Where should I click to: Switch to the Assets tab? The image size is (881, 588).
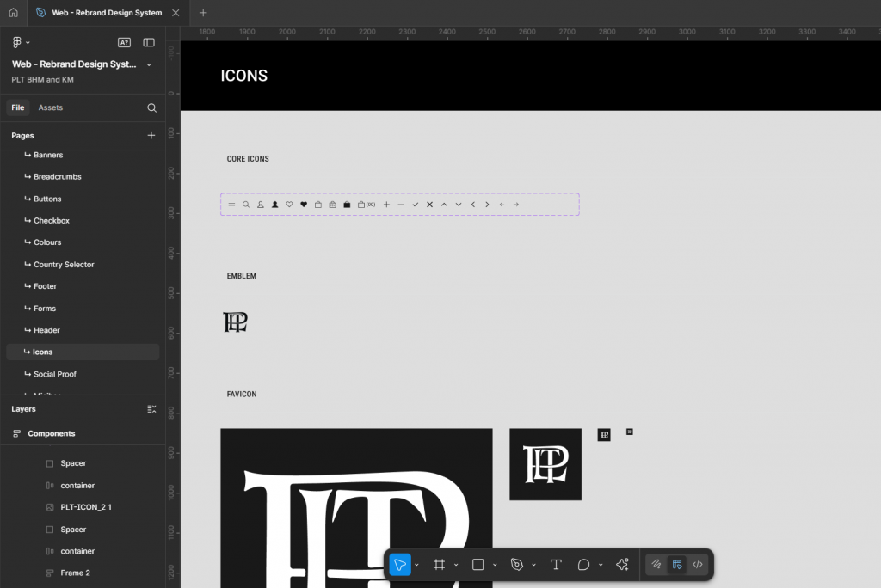tap(50, 107)
